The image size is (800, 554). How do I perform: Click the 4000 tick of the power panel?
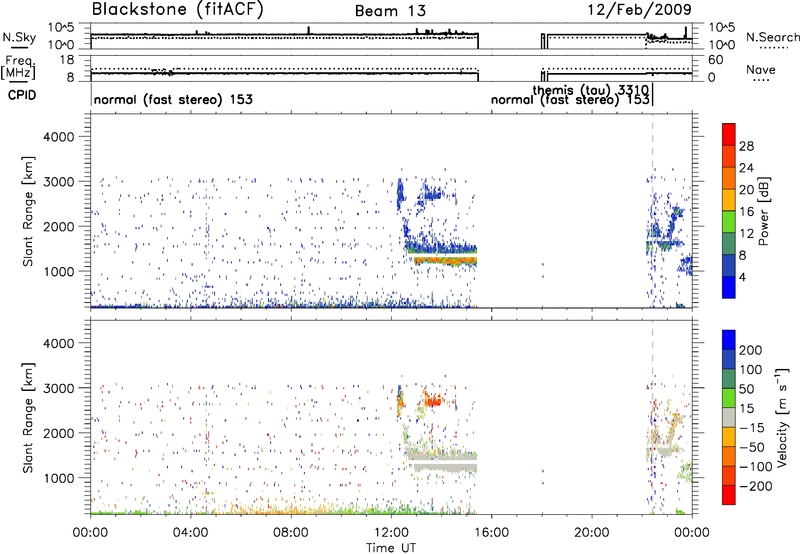click(x=59, y=137)
